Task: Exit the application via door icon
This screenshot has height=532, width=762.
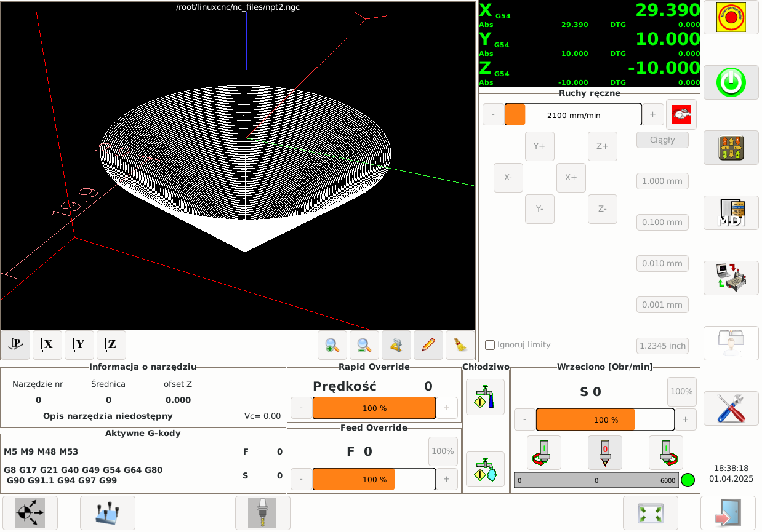Action: coord(729,513)
